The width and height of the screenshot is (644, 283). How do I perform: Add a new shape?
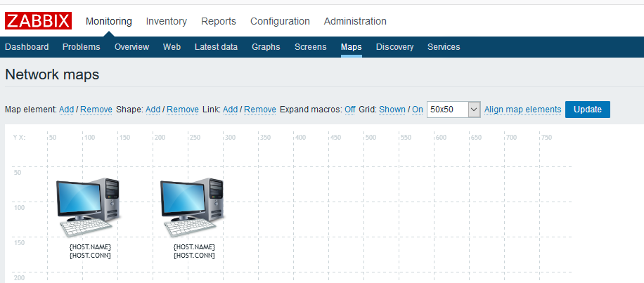[153, 110]
